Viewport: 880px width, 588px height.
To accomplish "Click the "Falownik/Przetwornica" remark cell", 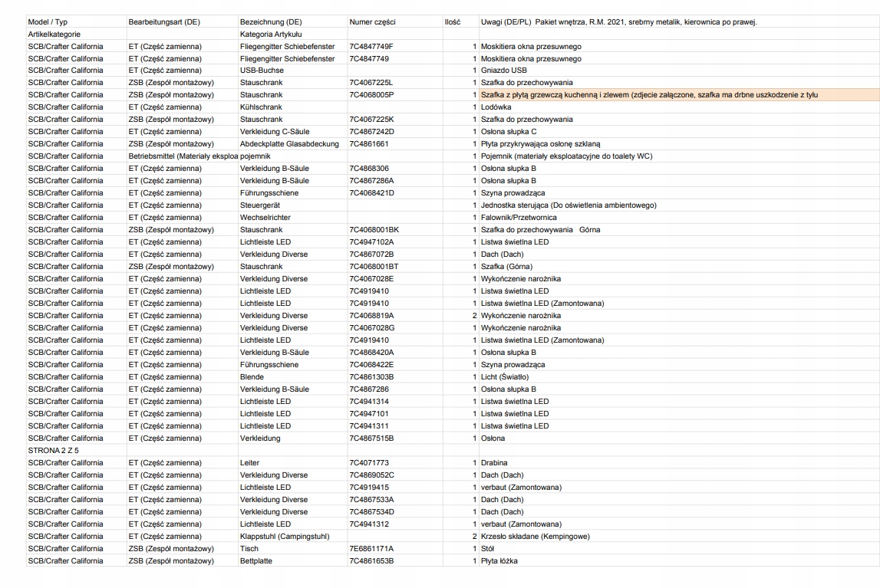I will 519,217.
